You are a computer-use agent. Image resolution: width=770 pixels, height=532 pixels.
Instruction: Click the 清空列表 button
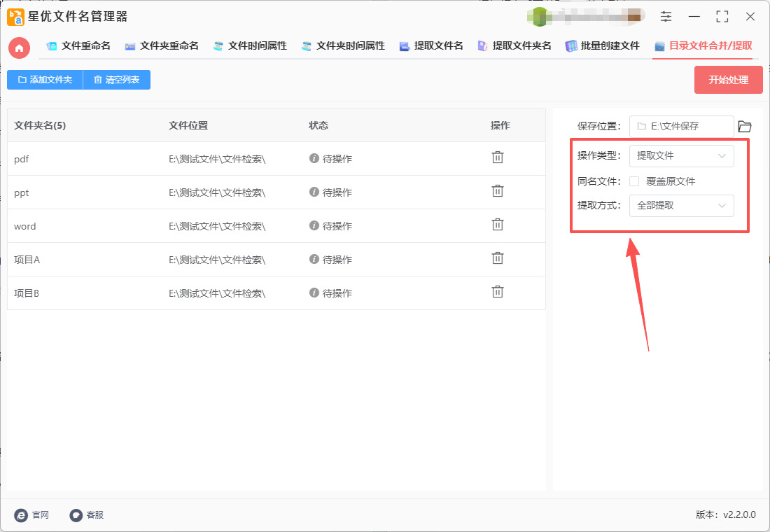click(x=116, y=80)
